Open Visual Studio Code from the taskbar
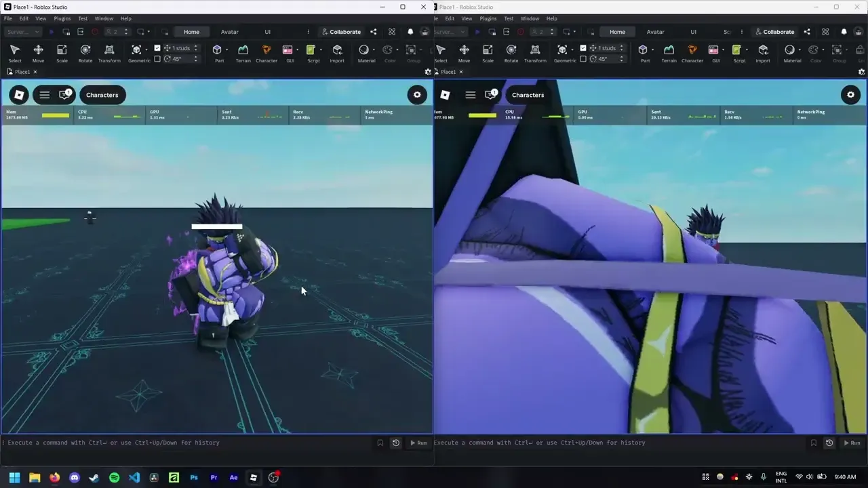Viewport: 868px width, 488px height. click(x=134, y=477)
